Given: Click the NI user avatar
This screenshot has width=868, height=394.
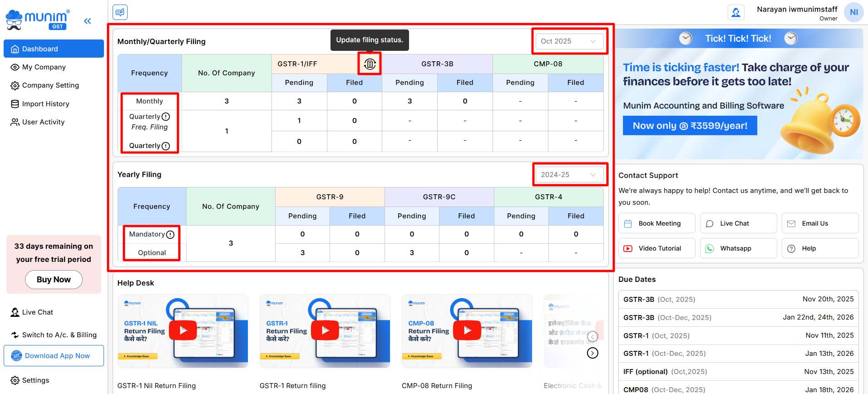Looking at the screenshot, I should point(853,12).
